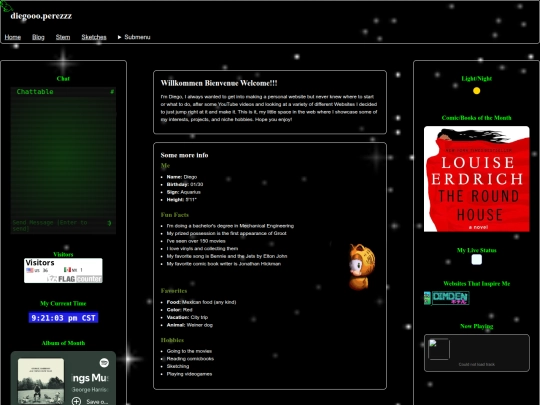Click the Mexico flag in visitors counter
This screenshot has width=540, height=405.
(x=68, y=270)
